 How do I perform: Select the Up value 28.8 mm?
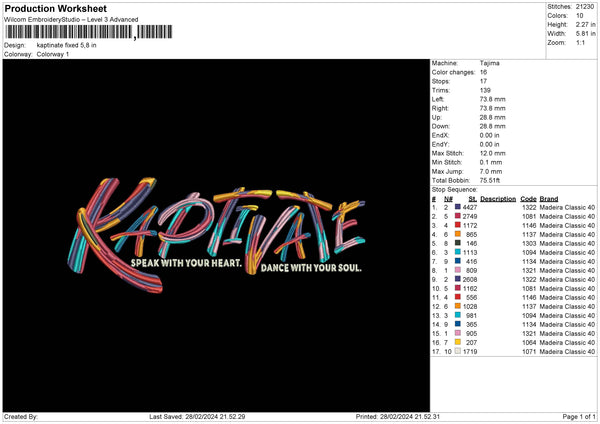pos(492,117)
